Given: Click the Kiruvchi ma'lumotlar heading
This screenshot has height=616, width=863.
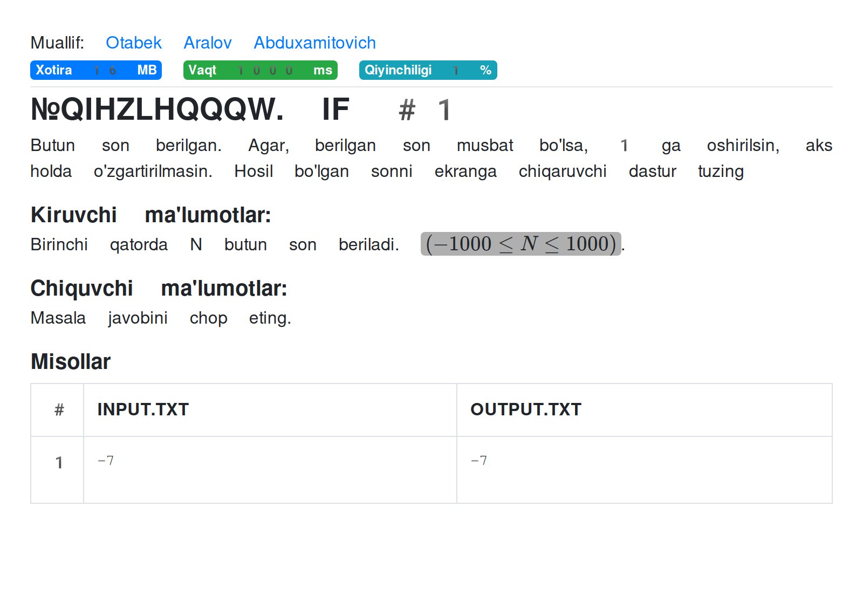Looking at the screenshot, I should click(150, 215).
